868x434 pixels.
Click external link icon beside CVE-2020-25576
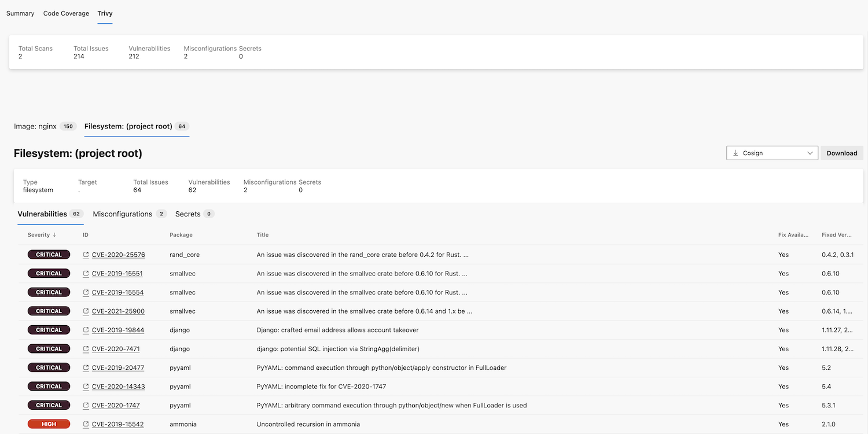tap(87, 255)
